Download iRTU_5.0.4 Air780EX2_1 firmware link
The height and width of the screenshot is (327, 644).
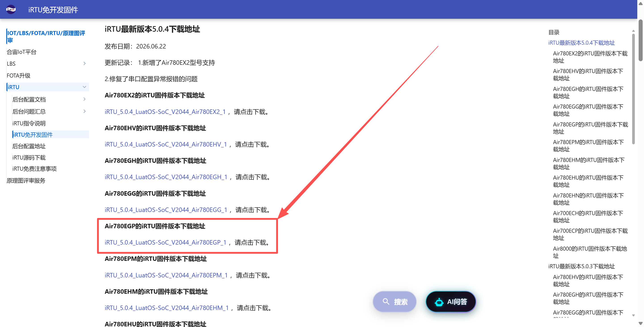pyautogui.click(x=165, y=112)
